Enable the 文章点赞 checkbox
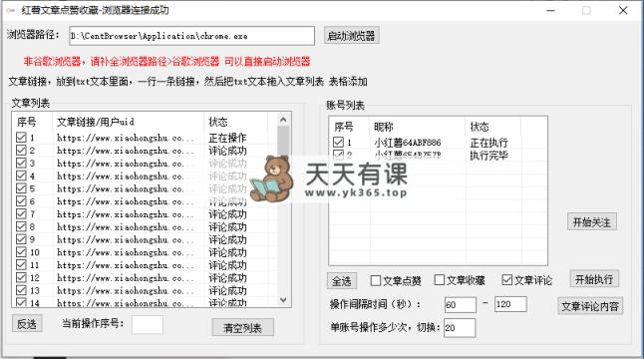The width and height of the screenshot is (644, 359). [x=376, y=280]
